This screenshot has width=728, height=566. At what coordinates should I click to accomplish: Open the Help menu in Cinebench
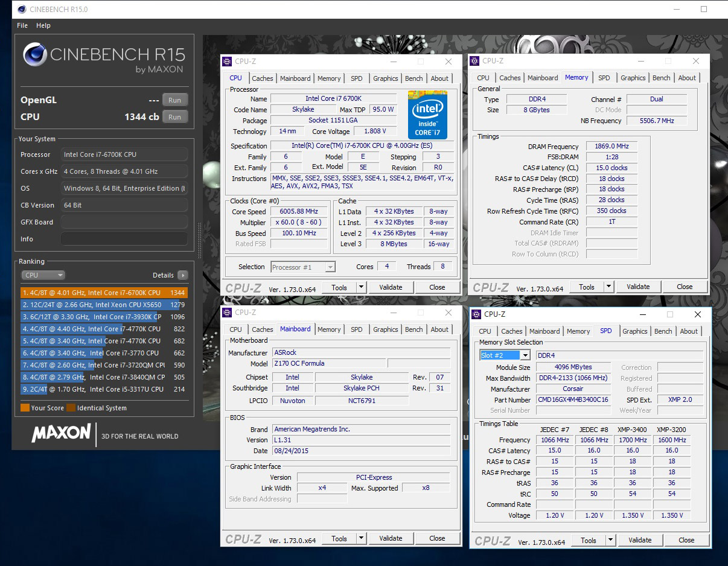[43, 25]
